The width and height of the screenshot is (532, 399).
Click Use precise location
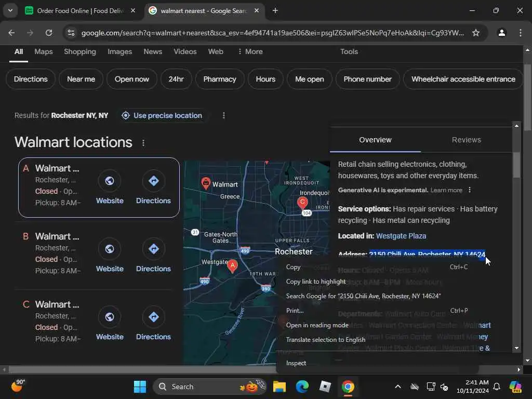point(162,115)
